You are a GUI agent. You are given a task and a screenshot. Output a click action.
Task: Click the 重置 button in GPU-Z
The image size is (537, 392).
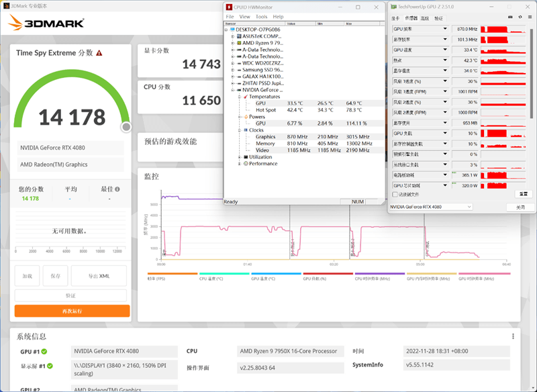tap(524, 194)
